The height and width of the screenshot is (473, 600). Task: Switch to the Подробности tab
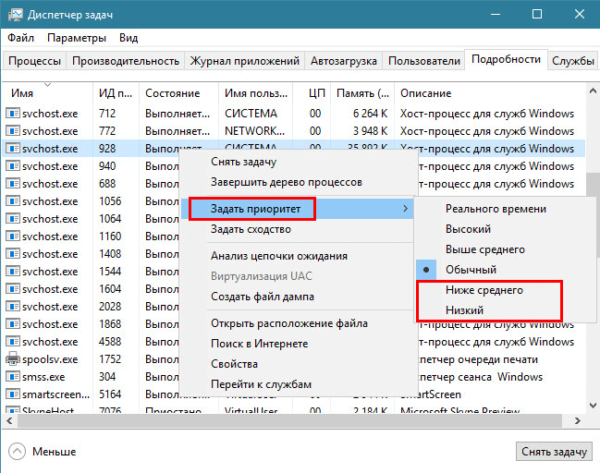(506, 59)
